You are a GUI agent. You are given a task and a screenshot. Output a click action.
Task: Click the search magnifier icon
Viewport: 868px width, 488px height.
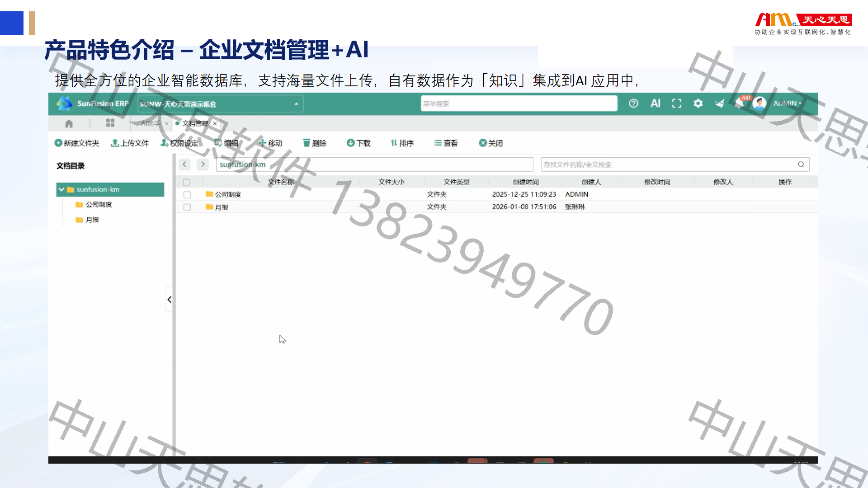(x=801, y=164)
